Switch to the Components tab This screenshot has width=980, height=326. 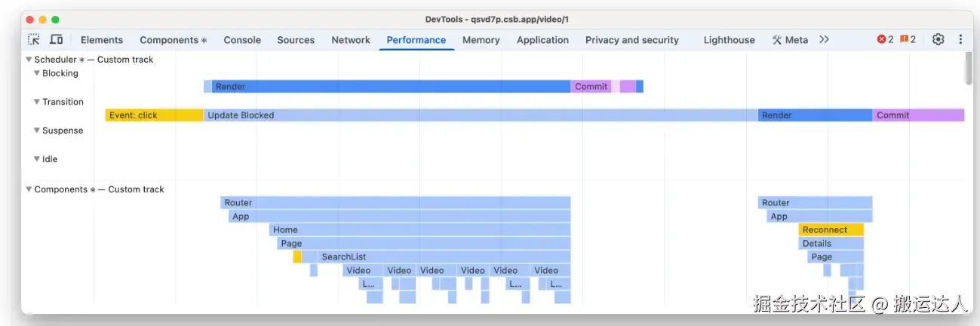click(174, 40)
